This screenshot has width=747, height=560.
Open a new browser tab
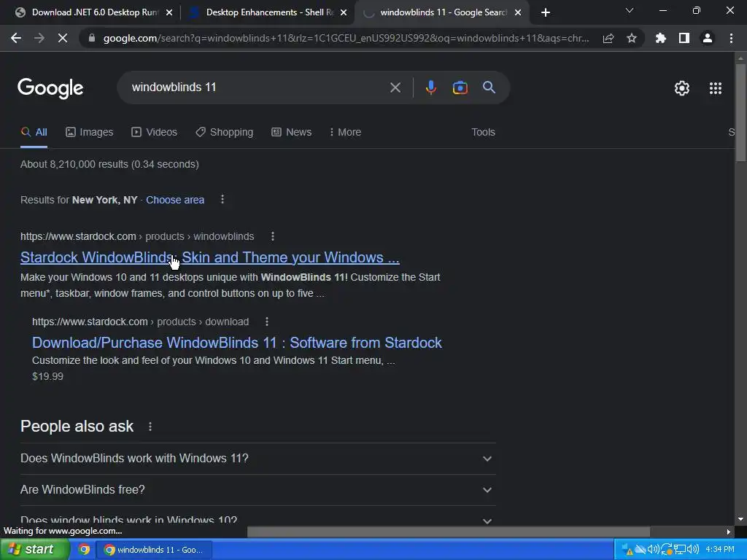[546, 12]
